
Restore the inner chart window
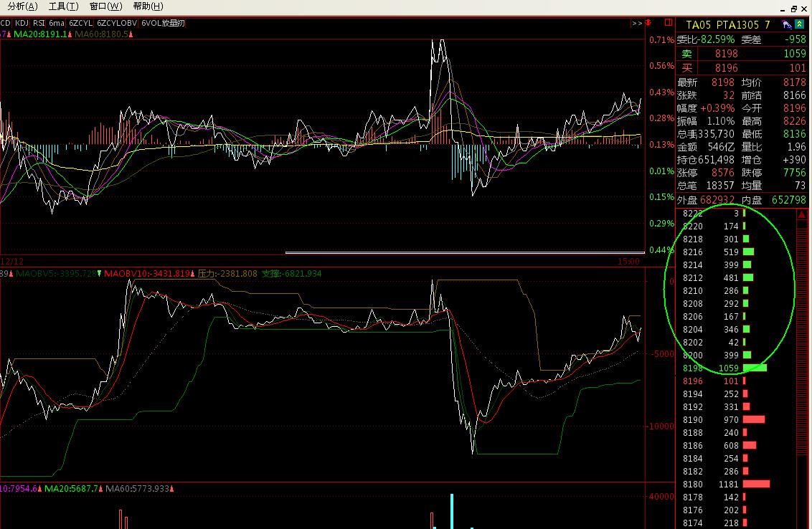(x=794, y=9)
